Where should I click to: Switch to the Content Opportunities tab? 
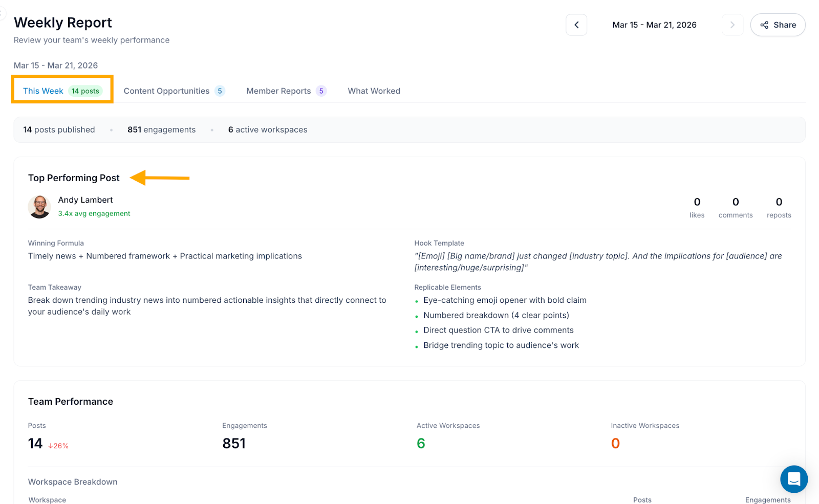click(x=174, y=91)
